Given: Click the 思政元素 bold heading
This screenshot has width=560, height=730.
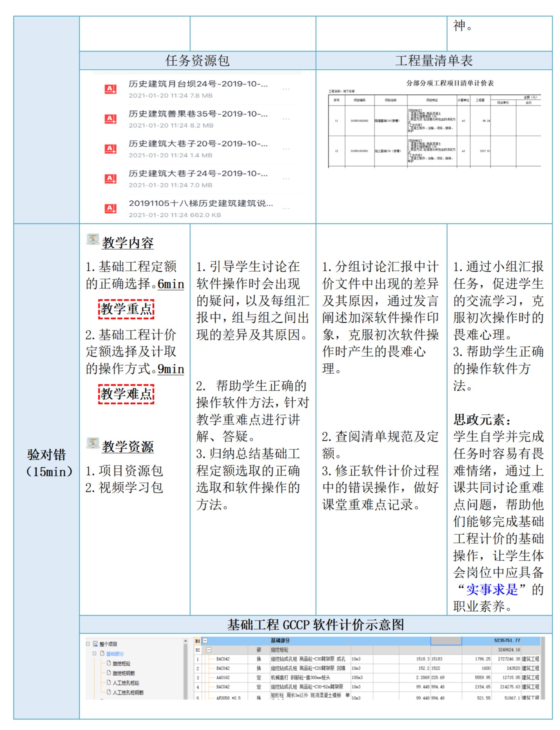Looking at the screenshot, I should pyautogui.click(x=482, y=419).
